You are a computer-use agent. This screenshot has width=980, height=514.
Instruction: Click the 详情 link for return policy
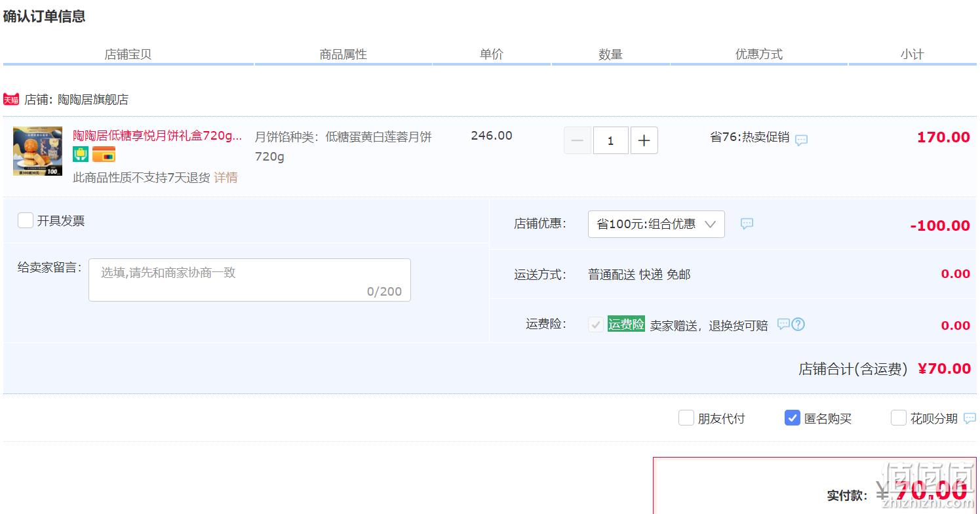click(x=225, y=178)
